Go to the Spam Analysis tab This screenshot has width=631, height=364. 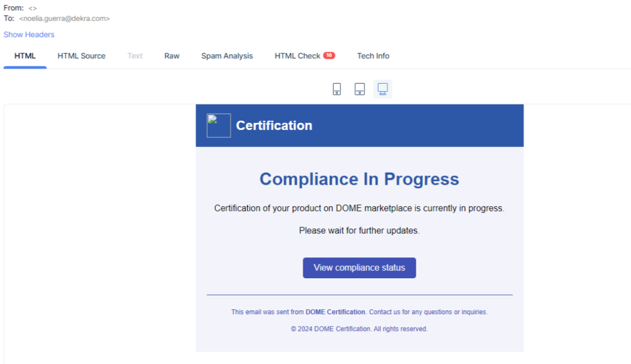click(x=227, y=56)
